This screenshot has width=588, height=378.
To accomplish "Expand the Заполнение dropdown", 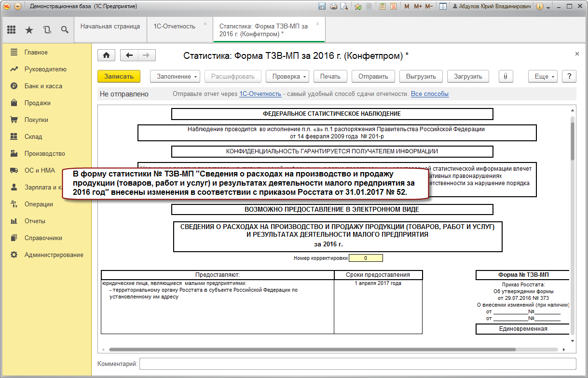I will click(x=176, y=76).
